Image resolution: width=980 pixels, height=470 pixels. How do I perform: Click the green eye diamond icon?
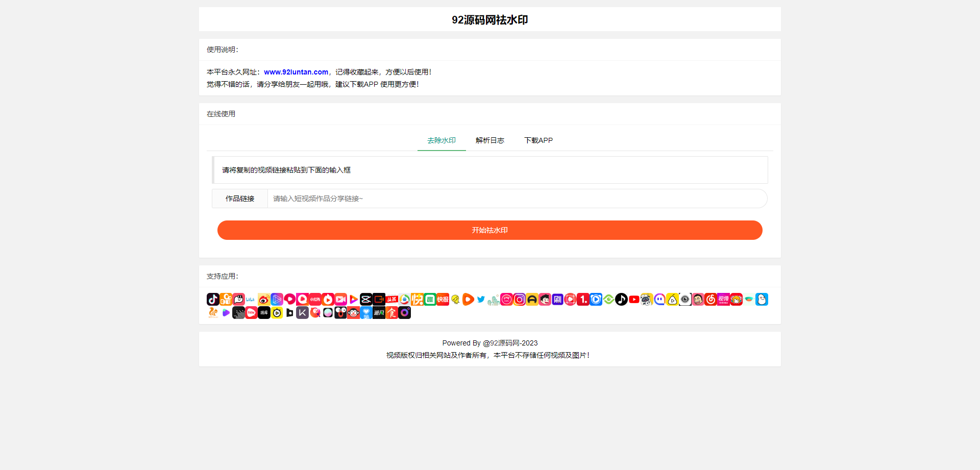pyautogui.click(x=608, y=299)
